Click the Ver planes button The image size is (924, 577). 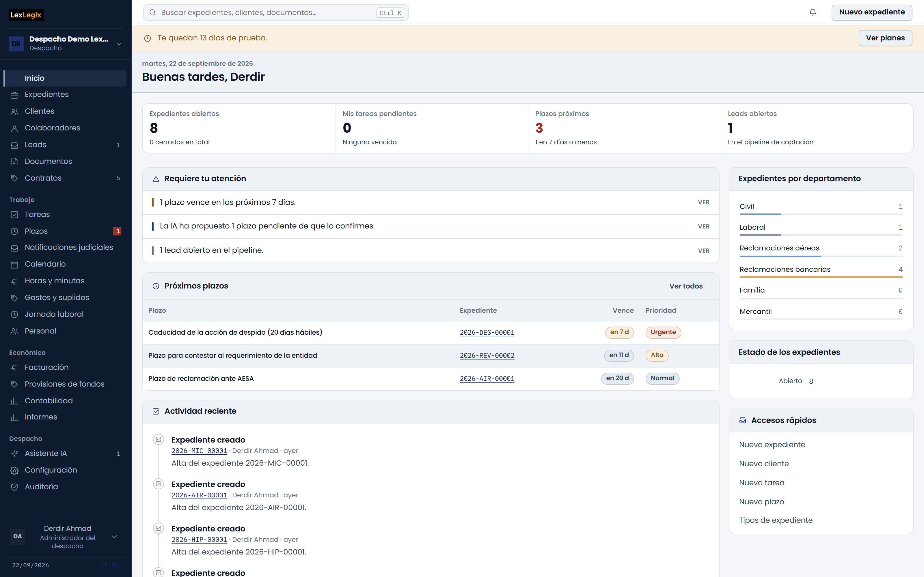tap(885, 38)
